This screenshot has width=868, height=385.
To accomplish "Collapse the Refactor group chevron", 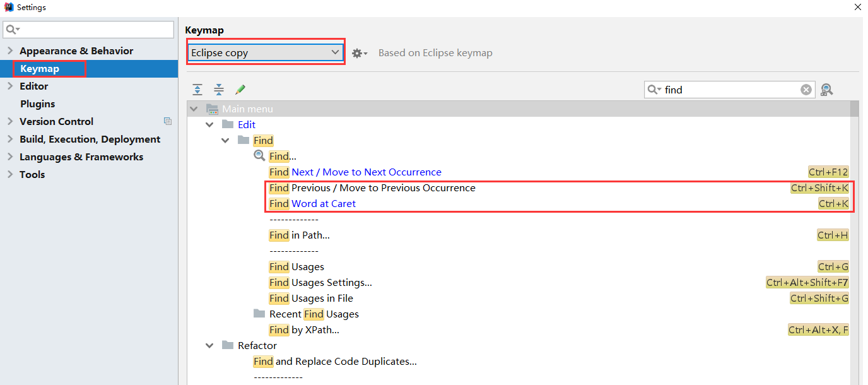I will pyautogui.click(x=209, y=345).
